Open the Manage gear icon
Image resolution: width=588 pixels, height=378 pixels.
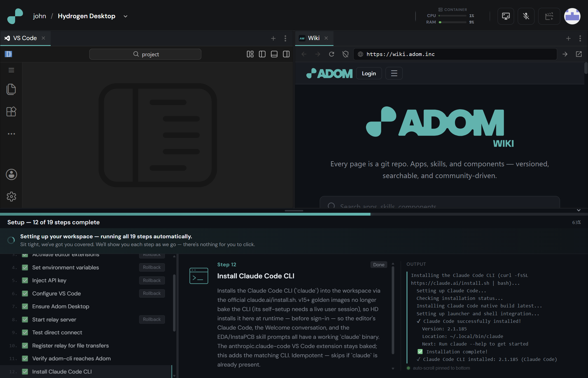pos(11,197)
